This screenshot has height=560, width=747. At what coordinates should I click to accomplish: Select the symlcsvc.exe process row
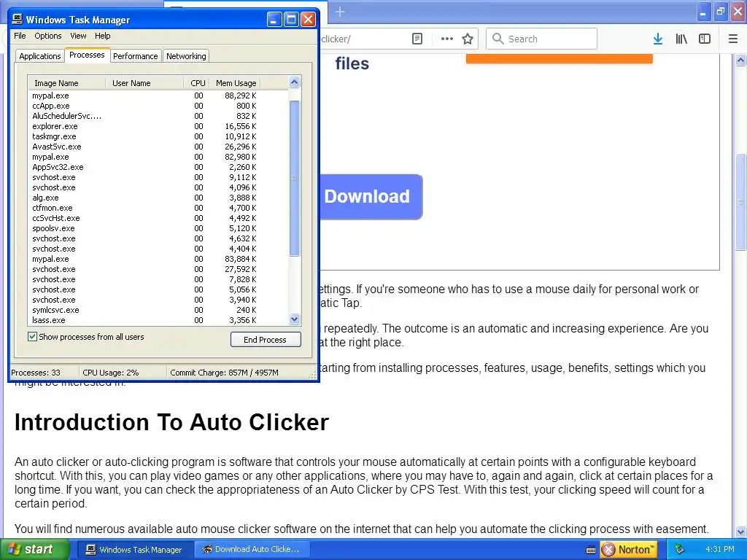click(158, 310)
